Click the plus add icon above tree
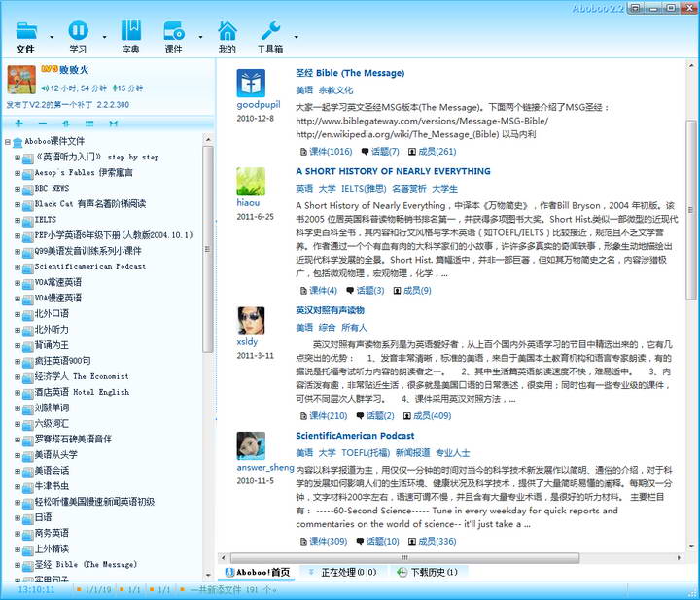700x600 pixels. (x=19, y=124)
